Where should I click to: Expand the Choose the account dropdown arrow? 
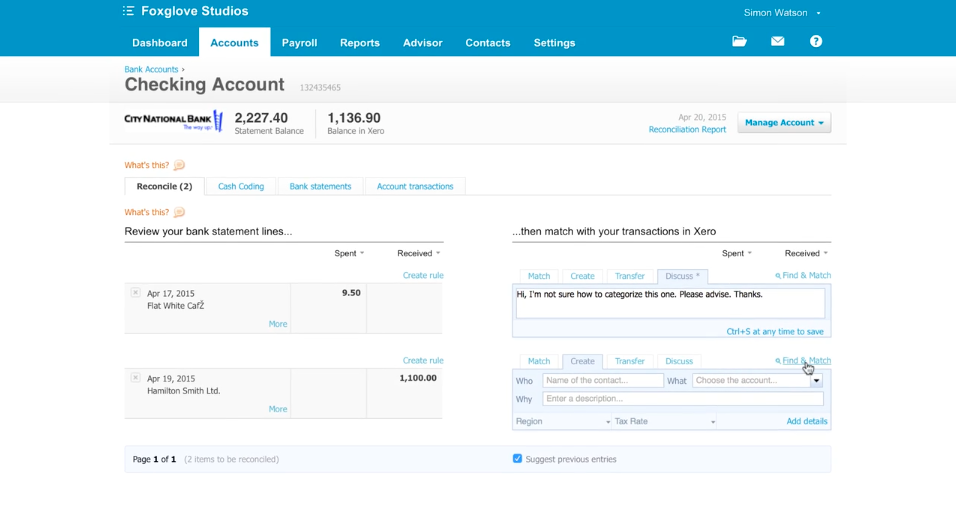816,380
